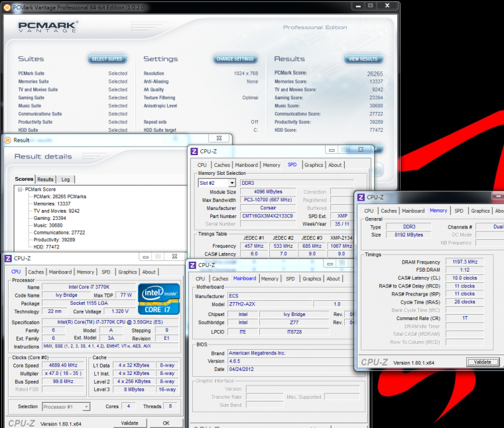Click the CPU-Z icon in SPD window title
The height and width of the screenshot is (428, 504).
[194, 150]
